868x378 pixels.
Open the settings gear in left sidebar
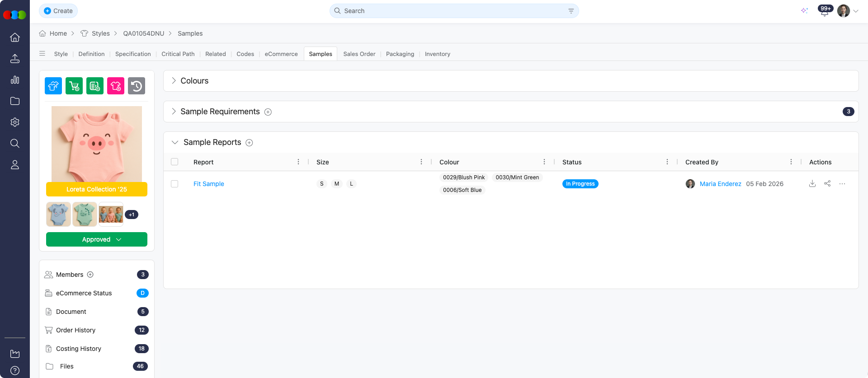click(x=15, y=122)
